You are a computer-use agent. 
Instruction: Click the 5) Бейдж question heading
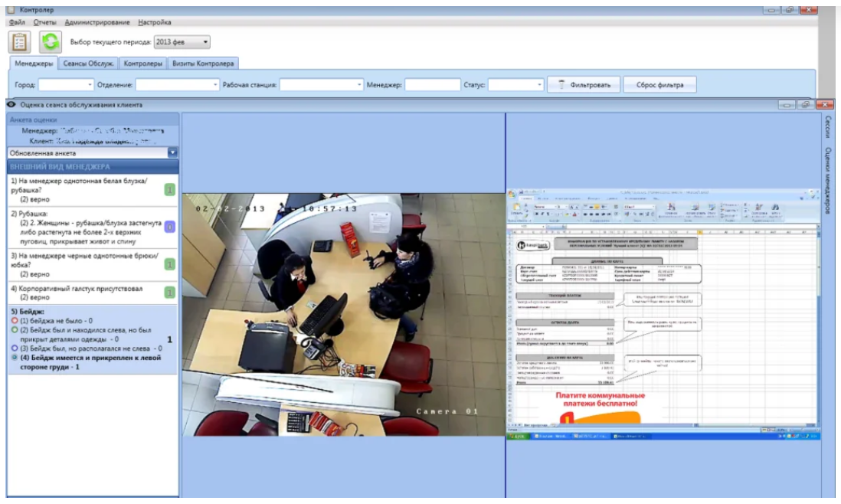pos(28,311)
